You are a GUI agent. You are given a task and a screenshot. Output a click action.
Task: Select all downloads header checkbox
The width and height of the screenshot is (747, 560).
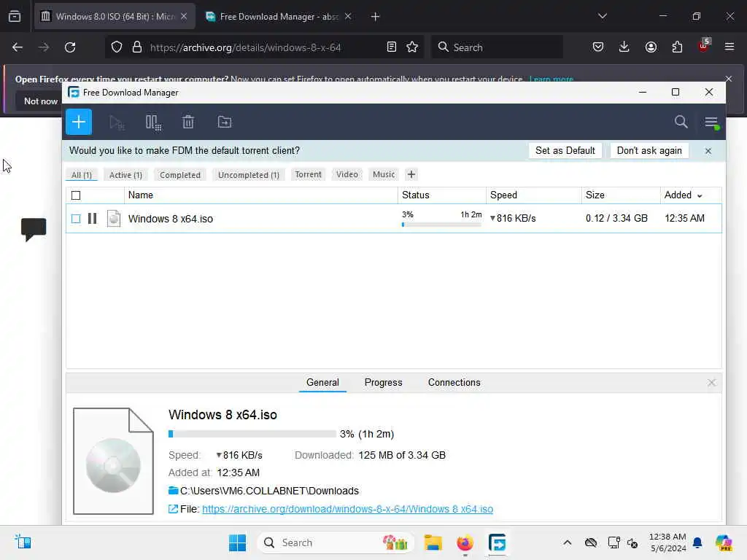coord(76,195)
